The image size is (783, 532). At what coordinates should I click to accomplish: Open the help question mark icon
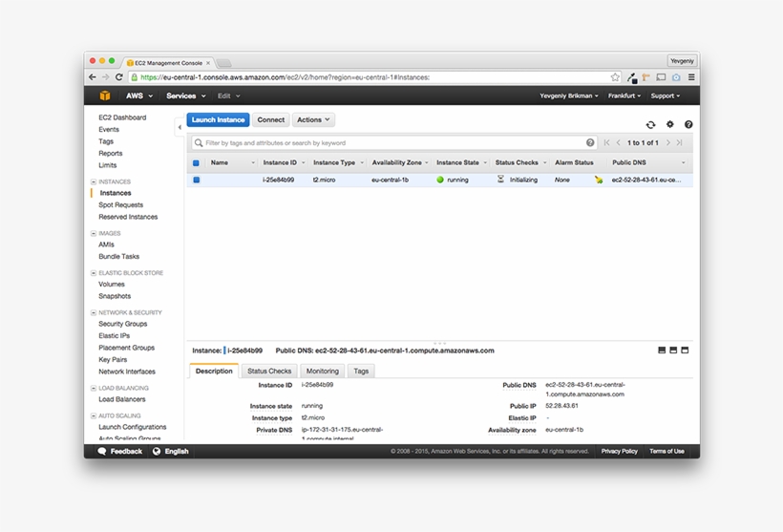tap(688, 124)
